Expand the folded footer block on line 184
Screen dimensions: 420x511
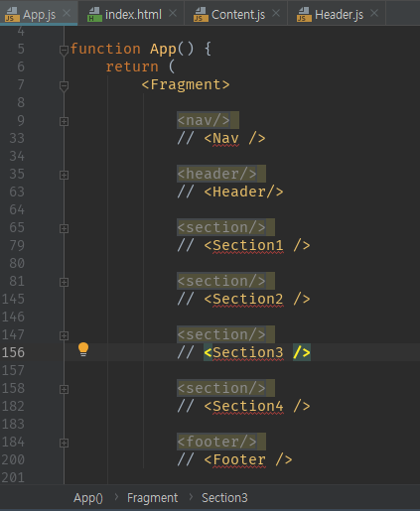(64, 443)
